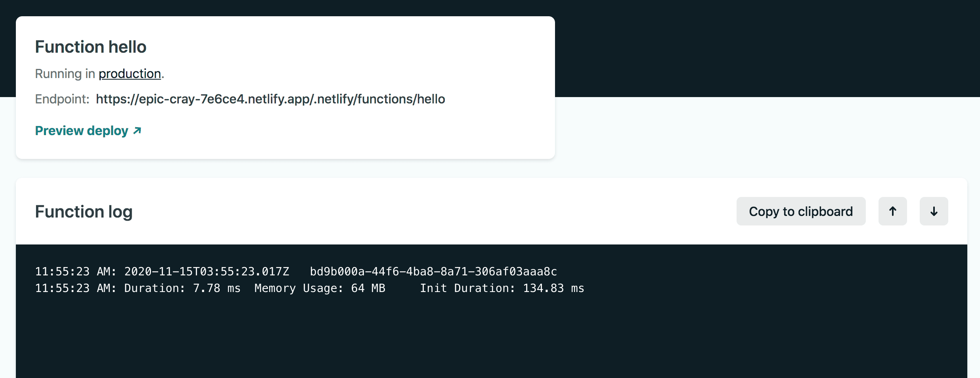Open the Preview deploy link
Image resolution: width=980 pixels, height=378 pixels.
(82, 131)
